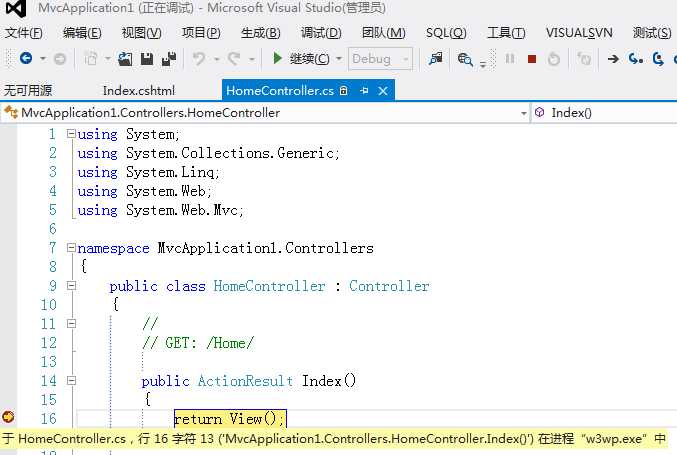Viewport: 677px width, 455px height.
Task: Click the ActionResult type on line 14
Action: click(x=245, y=381)
